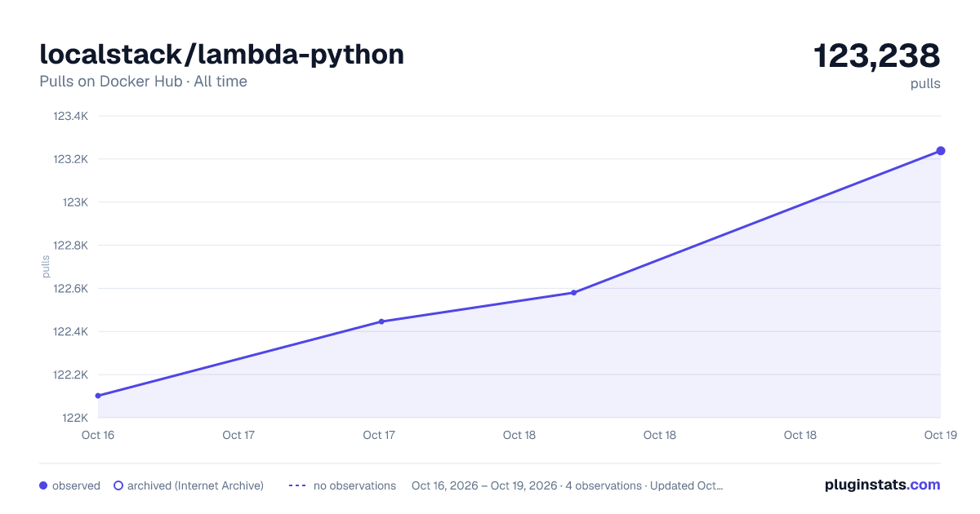Click the dashed no observations legend line
Viewport: 980px width, 514px height.
[297, 485]
